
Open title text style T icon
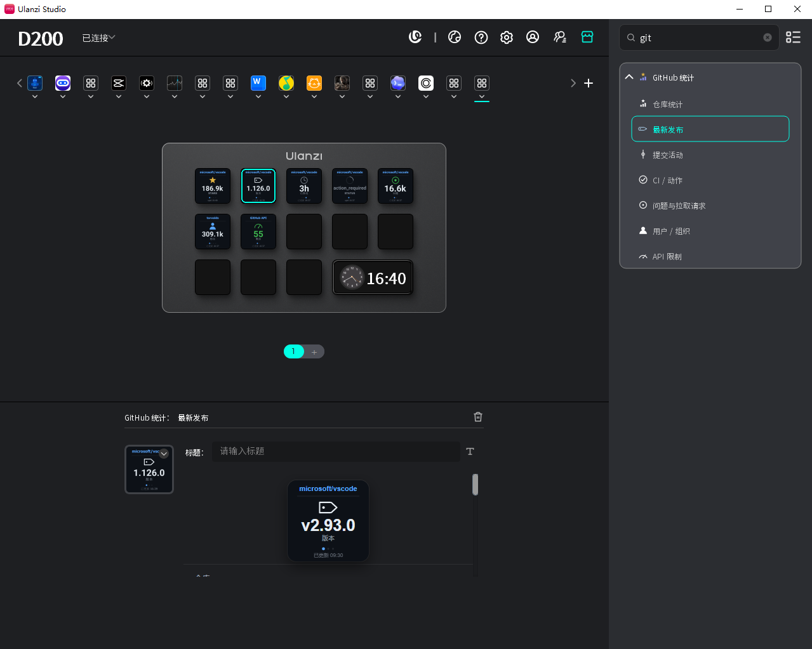[470, 452]
